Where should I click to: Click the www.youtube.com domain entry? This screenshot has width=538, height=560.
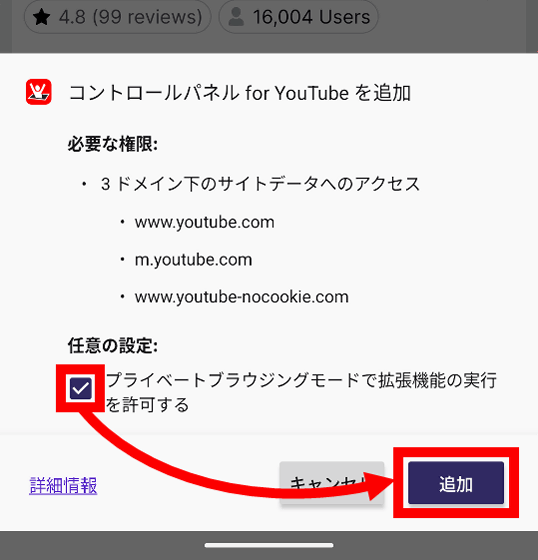coord(205,222)
